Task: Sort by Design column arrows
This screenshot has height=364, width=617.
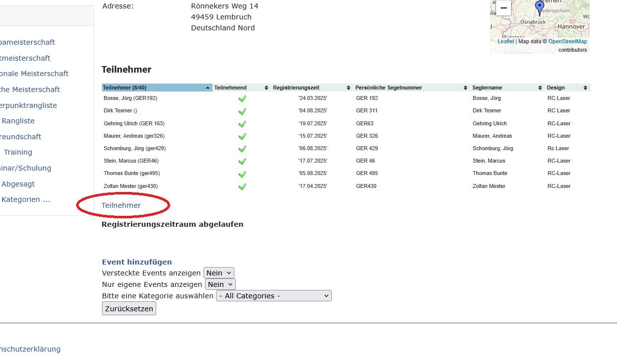Action: (x=587, y=88)
